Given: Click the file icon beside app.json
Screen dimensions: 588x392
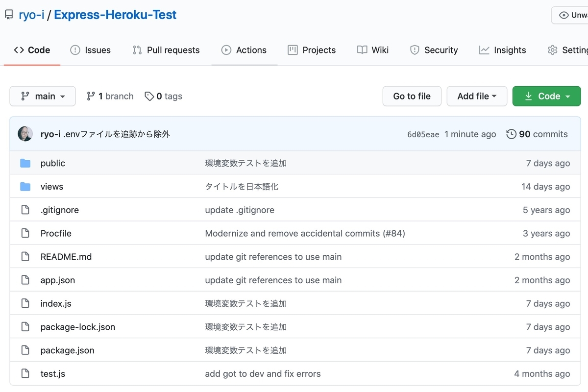Looking at the screenshot, I should (25, 280).
